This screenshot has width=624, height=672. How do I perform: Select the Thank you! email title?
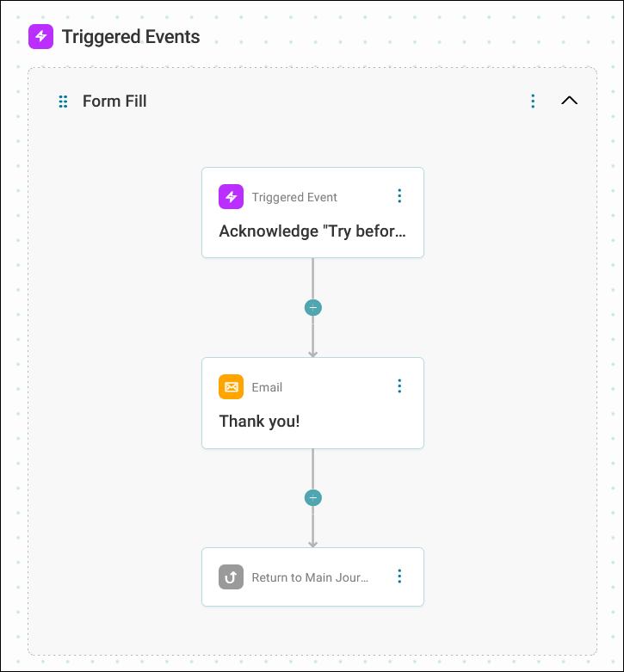click(259, 422)
